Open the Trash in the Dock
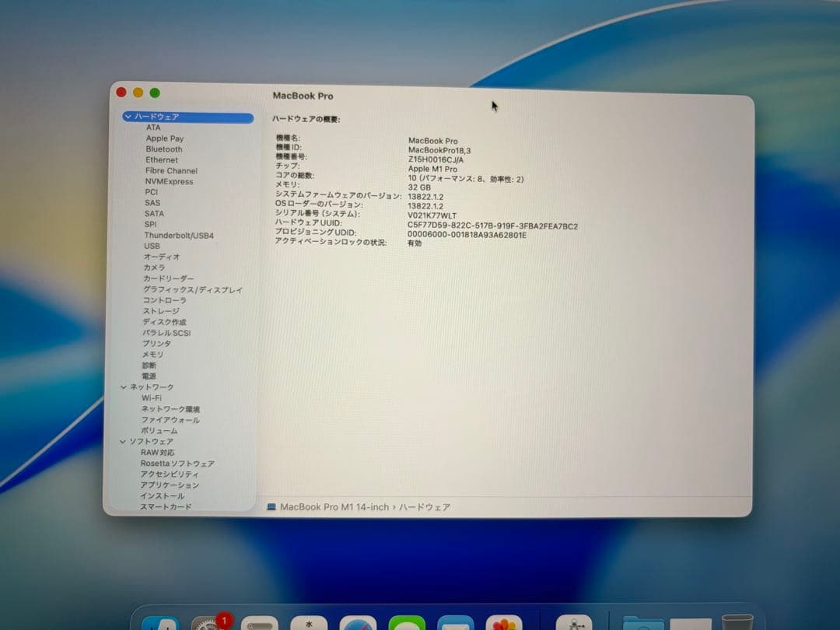 pyautogui.click(x=737, y=622)
